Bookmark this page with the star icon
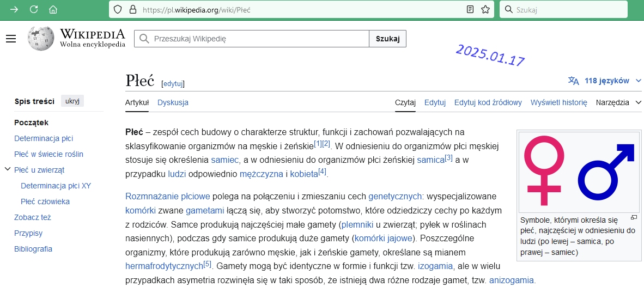Viewport: 644px width, 287px height. pos(485,9)
